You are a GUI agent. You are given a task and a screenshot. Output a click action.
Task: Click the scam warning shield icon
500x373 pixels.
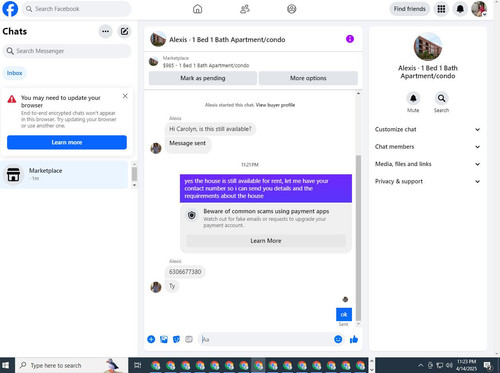click(192, 215)
